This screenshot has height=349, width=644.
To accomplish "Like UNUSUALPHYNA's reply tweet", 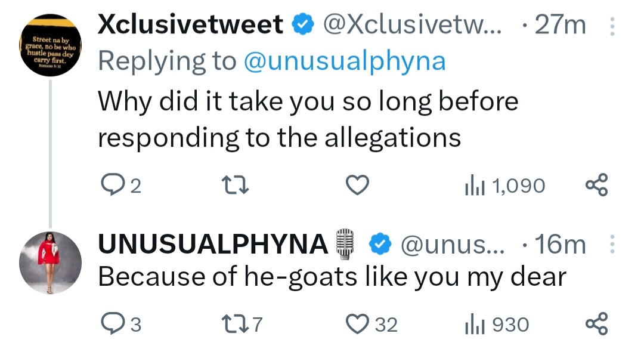I will (358, 324).
